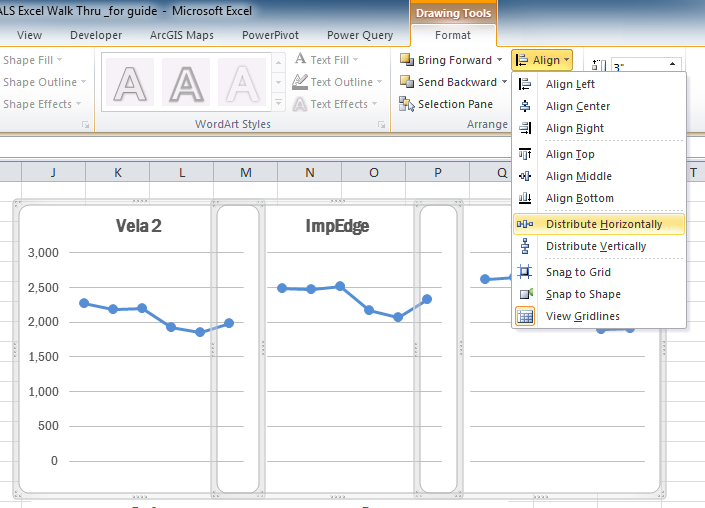Expand Text Effects dropdown arrow
705x508 pixels.
coord(375,104)
